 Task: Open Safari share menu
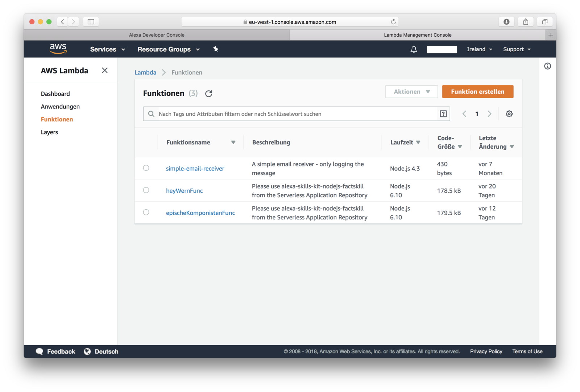point(526,22)
